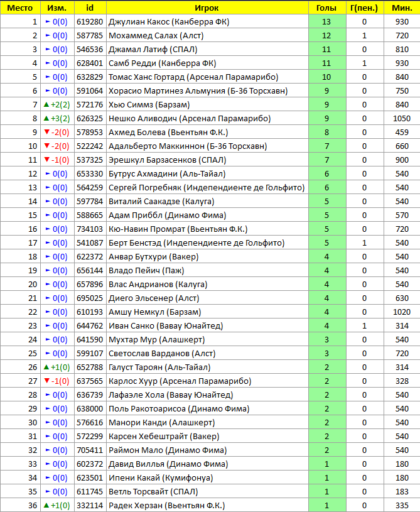Select player Адальберто Маккиннон
This screenshot has height=512, width=420.
point(188,146)
